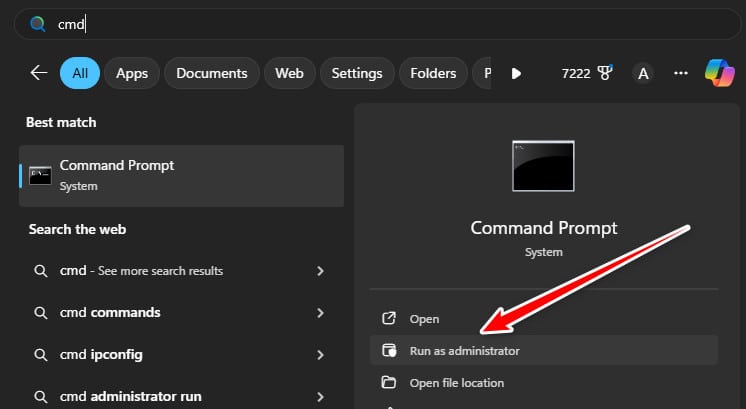Select the Apps filter tab
Image resolution: width=746 pixels, height=409 pixels.
point(132,73)
